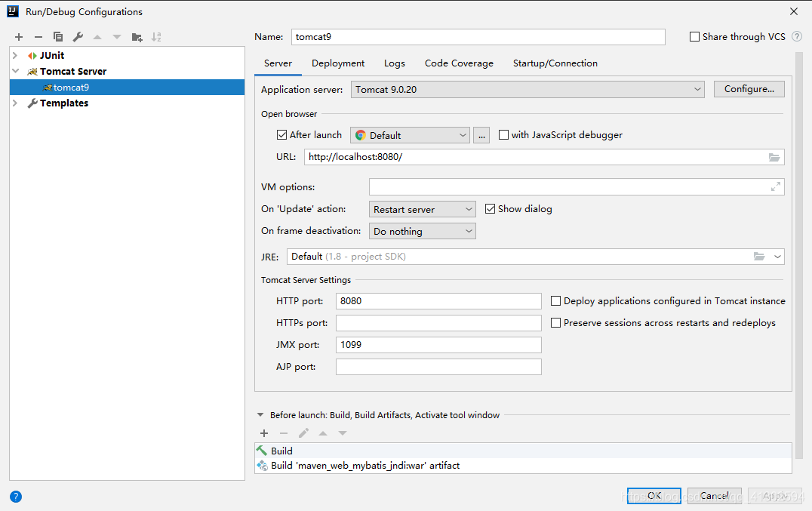This screenshot has height=511, width=812.
Task: Click the URL input field
Action: coord(544,157)
